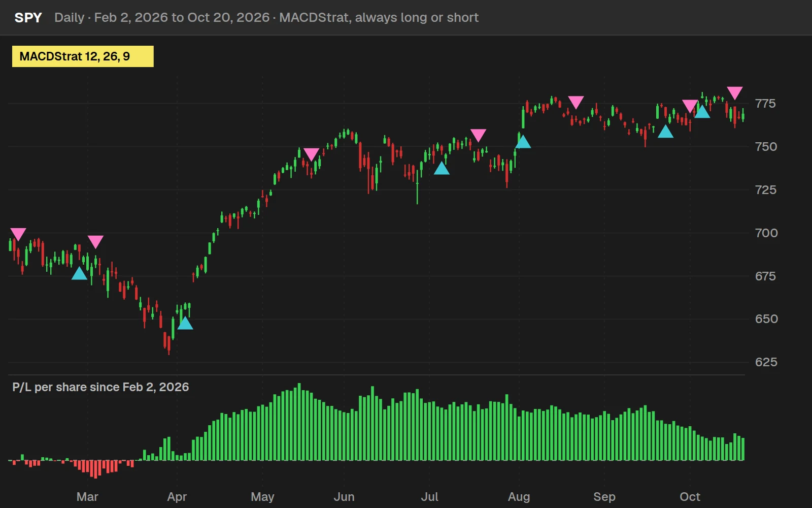The width and height of the screenshot is (812, 508).
Task: Click the SPY ticker symbol
Action: point(28,18)
